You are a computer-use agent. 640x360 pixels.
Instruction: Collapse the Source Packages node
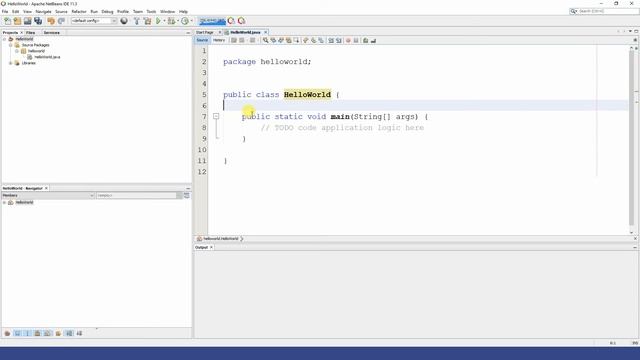coord(11,45)
